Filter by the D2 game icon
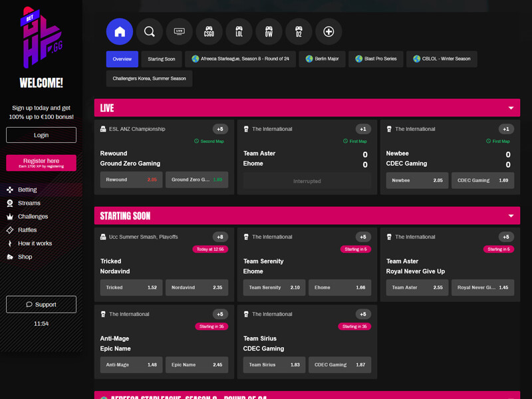 299,31
